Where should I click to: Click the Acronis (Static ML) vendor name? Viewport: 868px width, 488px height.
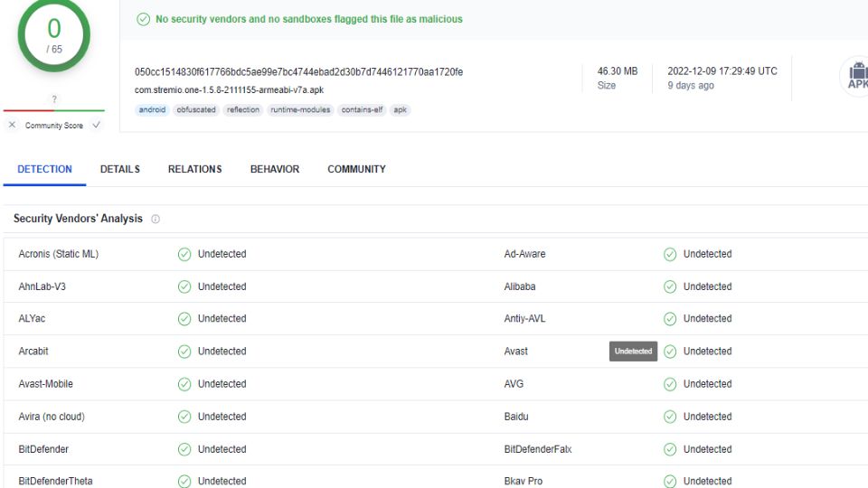point(59,254)
